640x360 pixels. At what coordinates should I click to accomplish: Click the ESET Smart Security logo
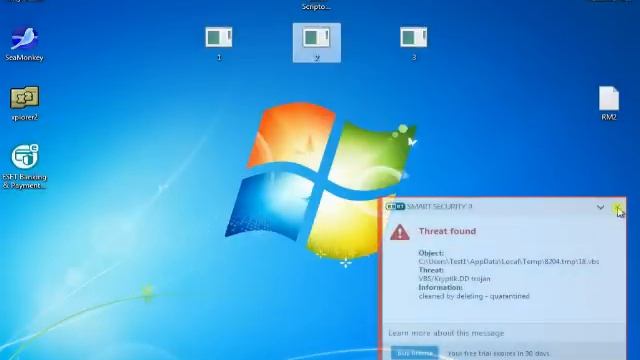coord(395,207)
